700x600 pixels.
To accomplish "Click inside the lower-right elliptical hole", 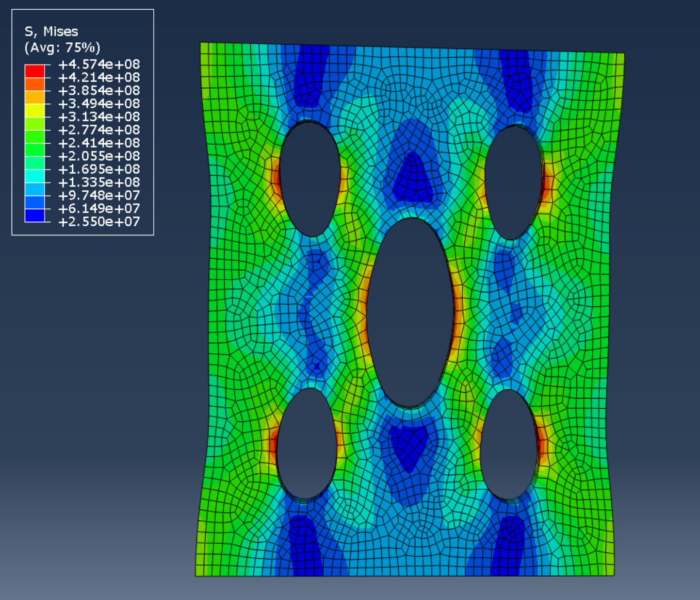I will (509, 444).
